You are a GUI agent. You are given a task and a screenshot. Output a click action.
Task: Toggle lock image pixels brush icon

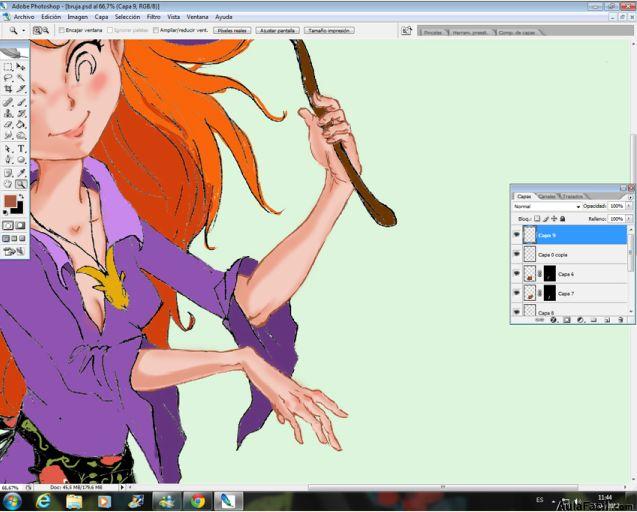click(x=546, y=219)
